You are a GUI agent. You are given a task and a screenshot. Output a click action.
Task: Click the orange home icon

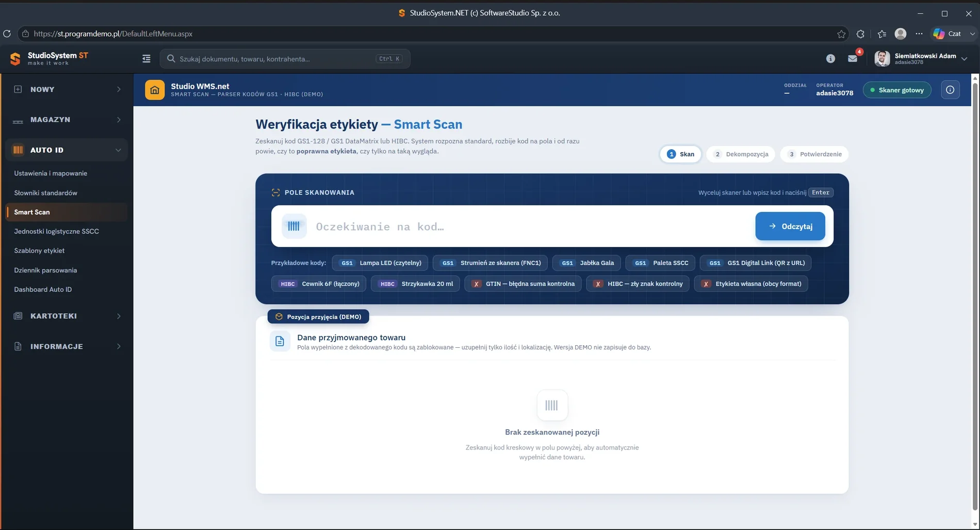pyautogui.click(x=155, y=90)
